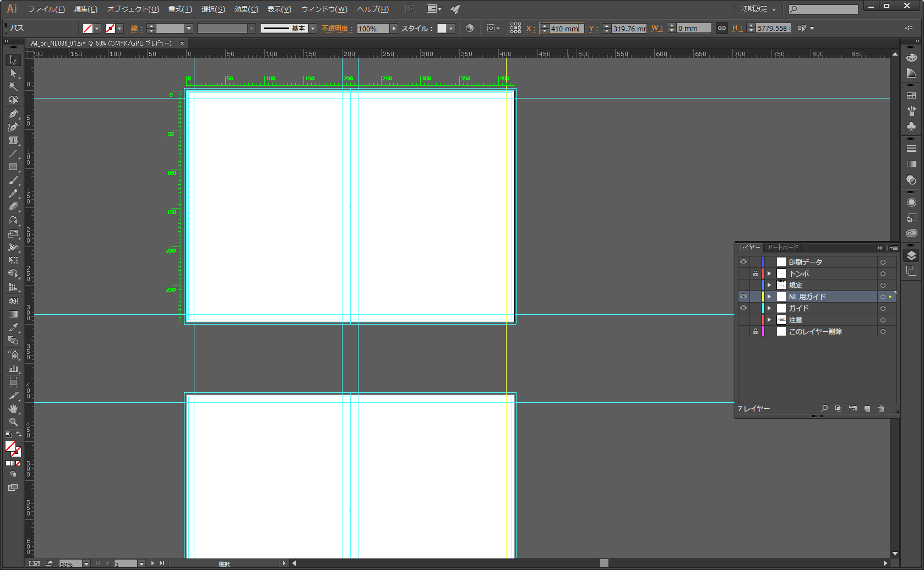Open the Layers panel flyout menu
The width and height of the screenshot is (924, 570).
click(x=893, y=248)
